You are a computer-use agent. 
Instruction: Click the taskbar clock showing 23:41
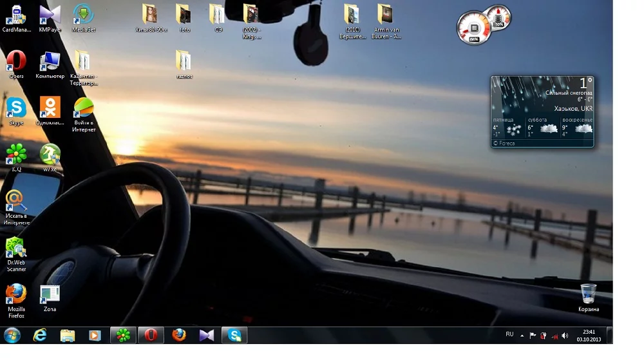pyautogui.click(x=589, y=336)
